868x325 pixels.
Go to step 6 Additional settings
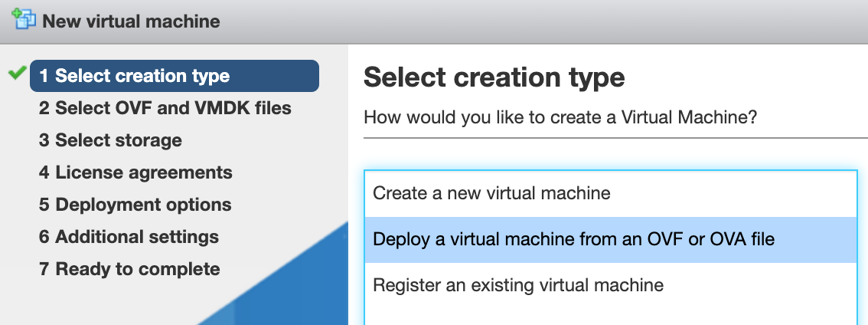tap(129, 237)
